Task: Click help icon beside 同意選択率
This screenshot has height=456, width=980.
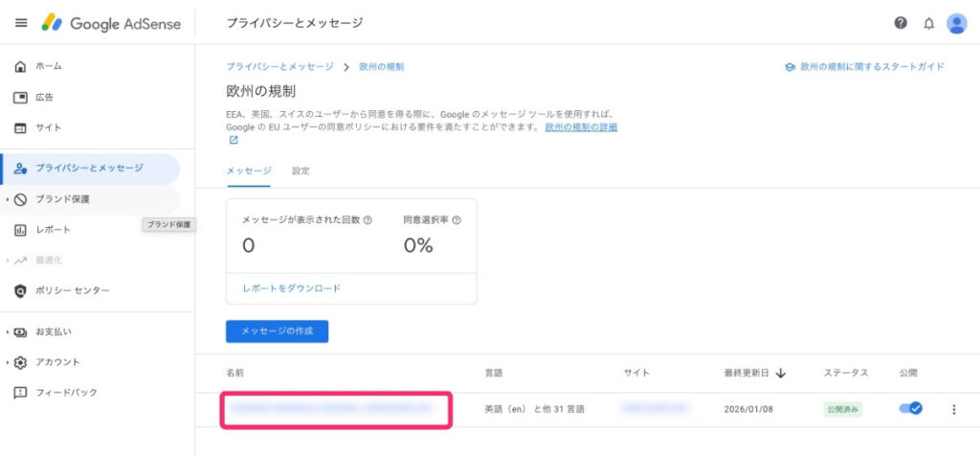Action: tap(457, 220)
